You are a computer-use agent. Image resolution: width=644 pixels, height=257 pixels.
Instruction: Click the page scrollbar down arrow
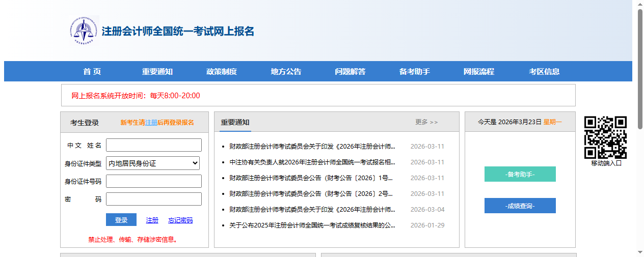point(640,252)
